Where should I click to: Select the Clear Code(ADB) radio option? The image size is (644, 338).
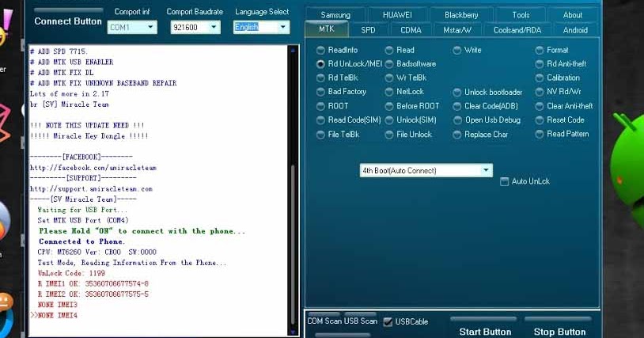click(x=486, y=106)
